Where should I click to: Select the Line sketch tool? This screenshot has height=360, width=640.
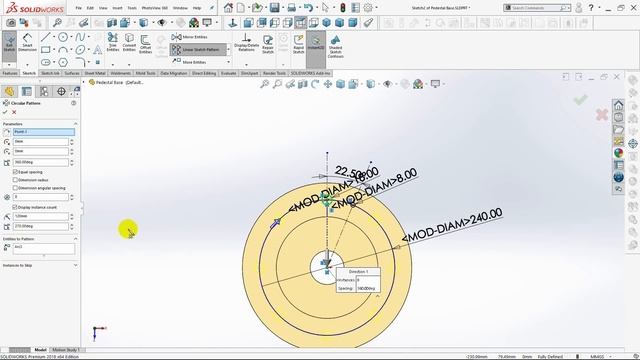[45, 38]
